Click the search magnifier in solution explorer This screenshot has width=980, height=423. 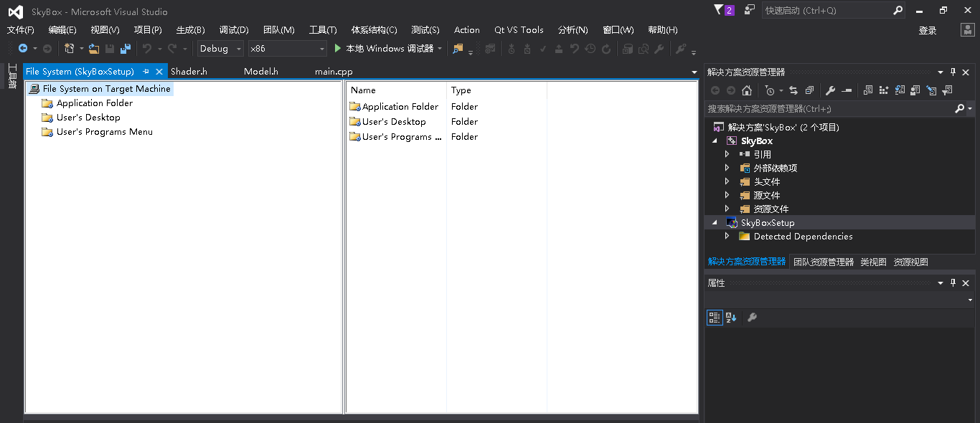960,109
